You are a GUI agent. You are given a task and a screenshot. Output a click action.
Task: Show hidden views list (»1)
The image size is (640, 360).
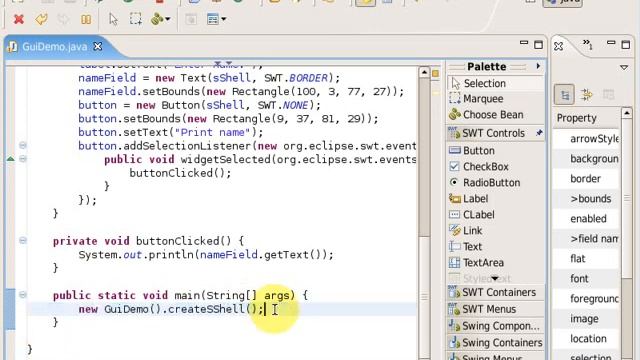(588, 44)
